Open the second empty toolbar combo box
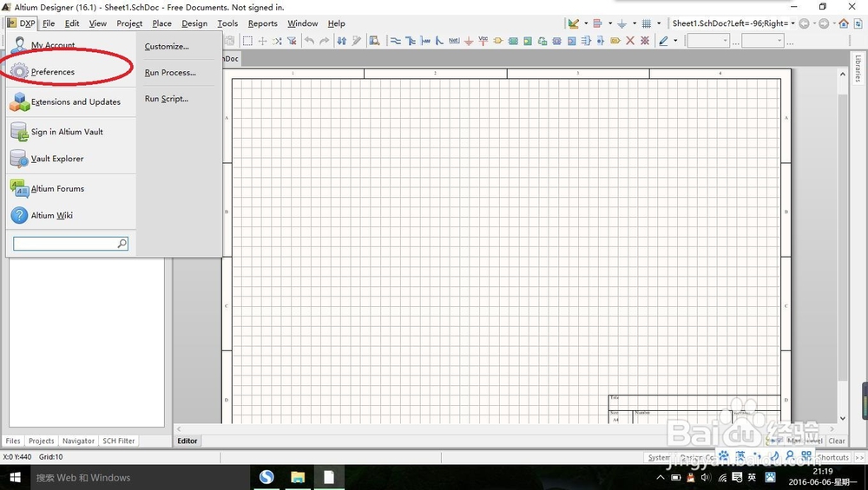The width and height of the screenshot is (868, 490). pos(762,41)
